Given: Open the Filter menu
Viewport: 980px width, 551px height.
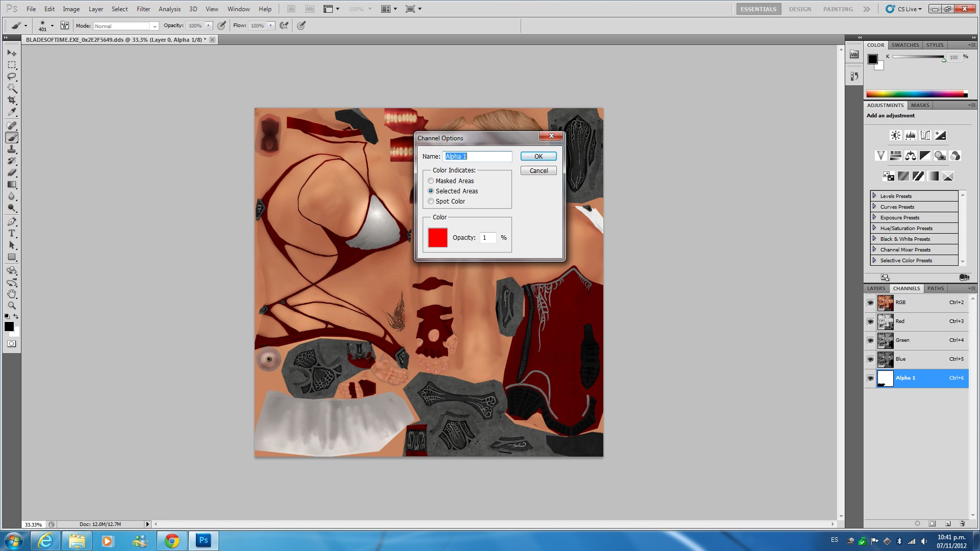Looking at the screenshot, I should click(143, 9).
